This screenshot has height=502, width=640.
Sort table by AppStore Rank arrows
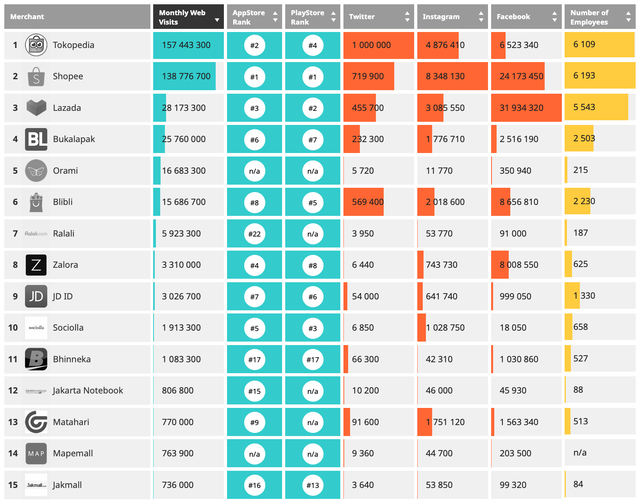point(275,17)
